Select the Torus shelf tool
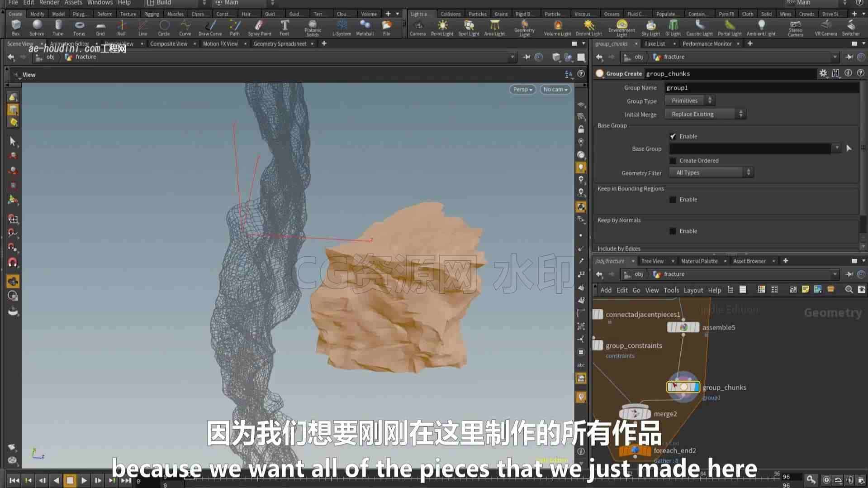 79,28
